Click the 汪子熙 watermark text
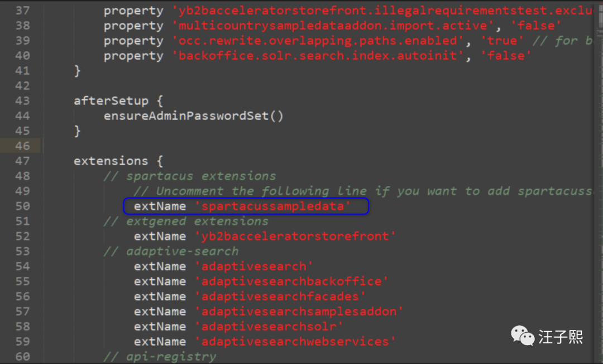This screenshot has height=364, width=603. (x=561, y=337)
